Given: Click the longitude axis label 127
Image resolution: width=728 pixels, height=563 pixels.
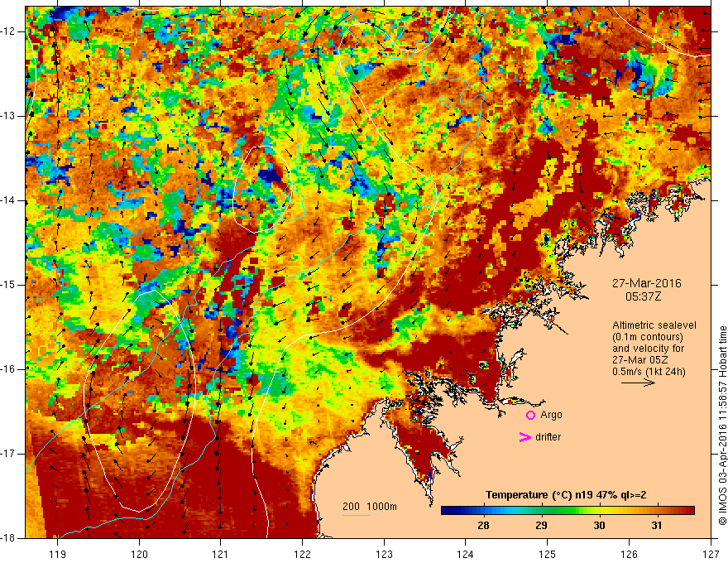Looking at the screenshot, I should (x=711, y=554).
